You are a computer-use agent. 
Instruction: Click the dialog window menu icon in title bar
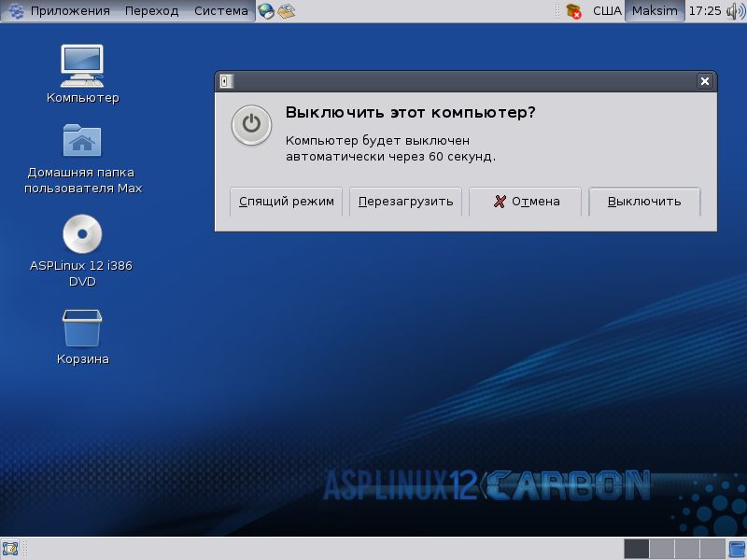(x=226, y=81)
